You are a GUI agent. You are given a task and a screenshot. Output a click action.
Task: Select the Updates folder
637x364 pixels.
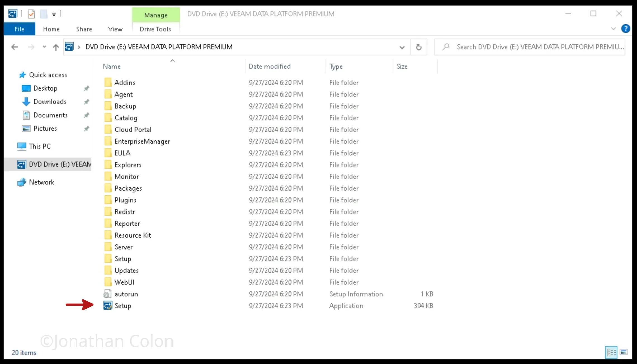tap(121, 270)
